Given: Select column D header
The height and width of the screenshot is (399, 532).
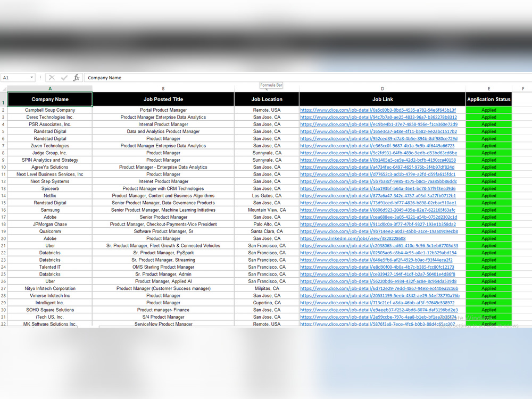Looking at the screenshot, I should (x=383, y=88).
